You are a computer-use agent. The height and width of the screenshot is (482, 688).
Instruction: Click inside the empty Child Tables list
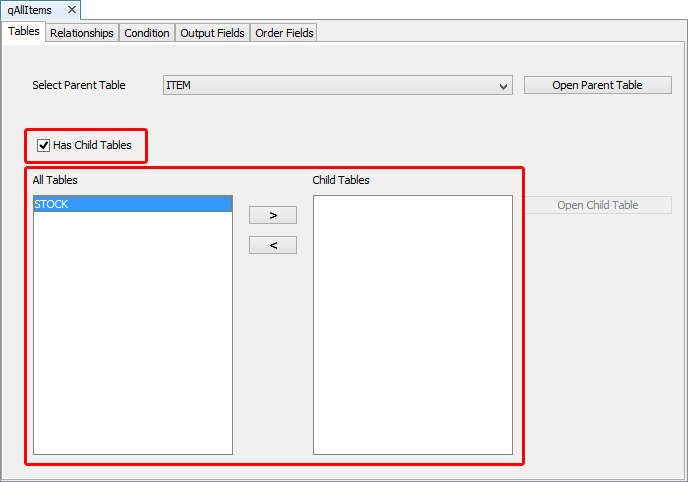412,325
